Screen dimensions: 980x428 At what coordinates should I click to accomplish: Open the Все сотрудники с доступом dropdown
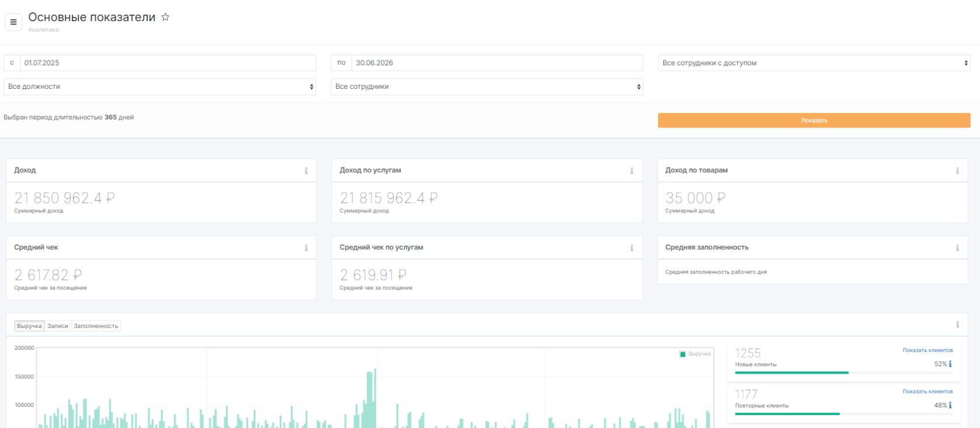(x=814, y=63)
